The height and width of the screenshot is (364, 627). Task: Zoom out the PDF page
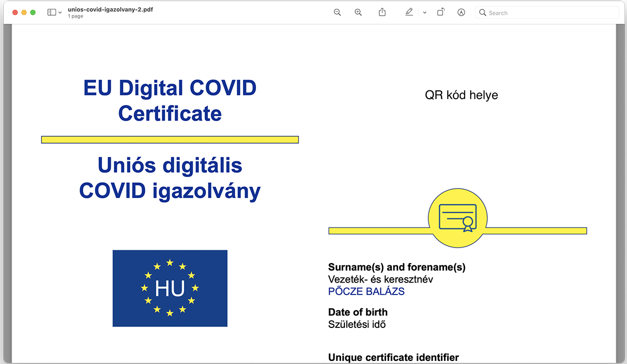pos(337,13)
